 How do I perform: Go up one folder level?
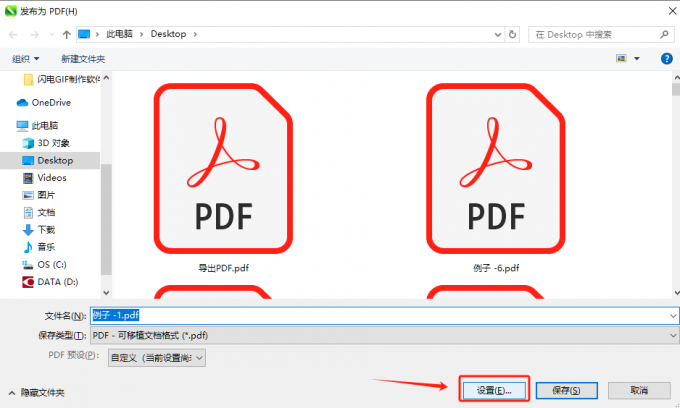[x=66, y=34]
